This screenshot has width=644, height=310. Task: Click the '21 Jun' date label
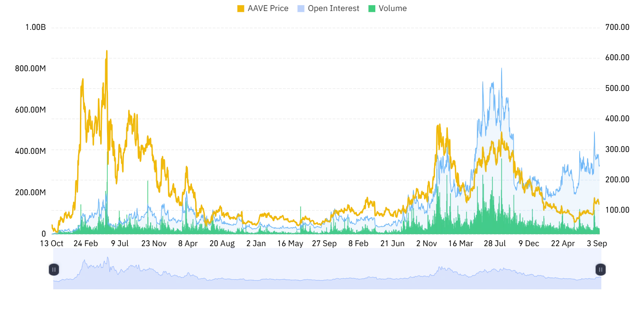click(392, 243)
